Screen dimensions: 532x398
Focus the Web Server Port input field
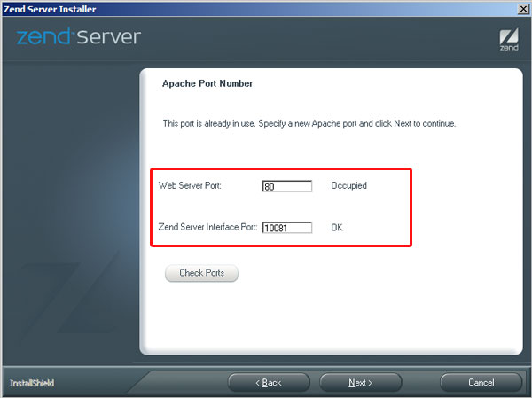[x=287, y=186]
